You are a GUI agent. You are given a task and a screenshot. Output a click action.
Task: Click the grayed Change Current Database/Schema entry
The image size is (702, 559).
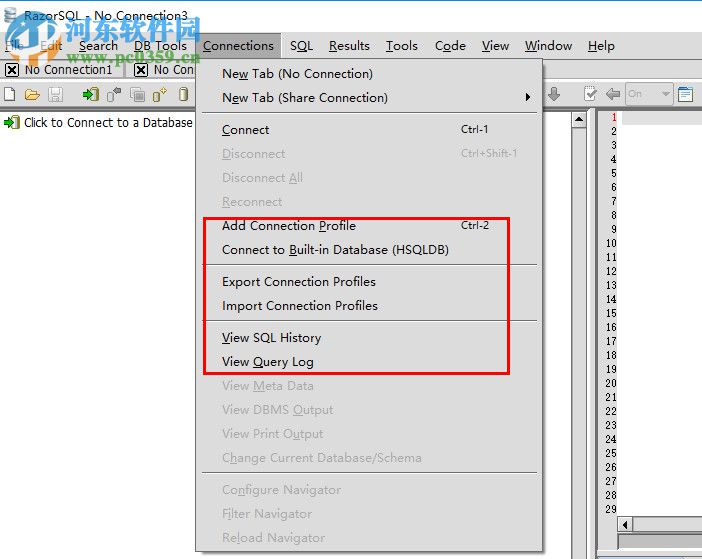(369, 458)
